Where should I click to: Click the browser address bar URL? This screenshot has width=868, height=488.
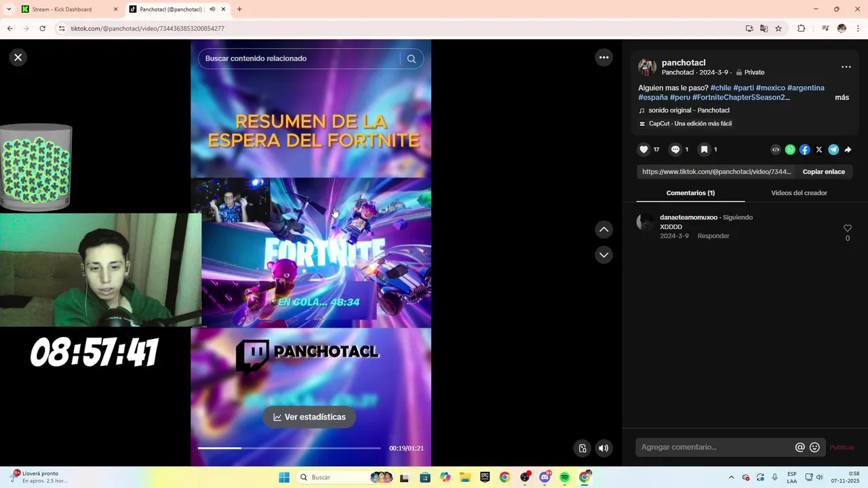tap(148, 28)
